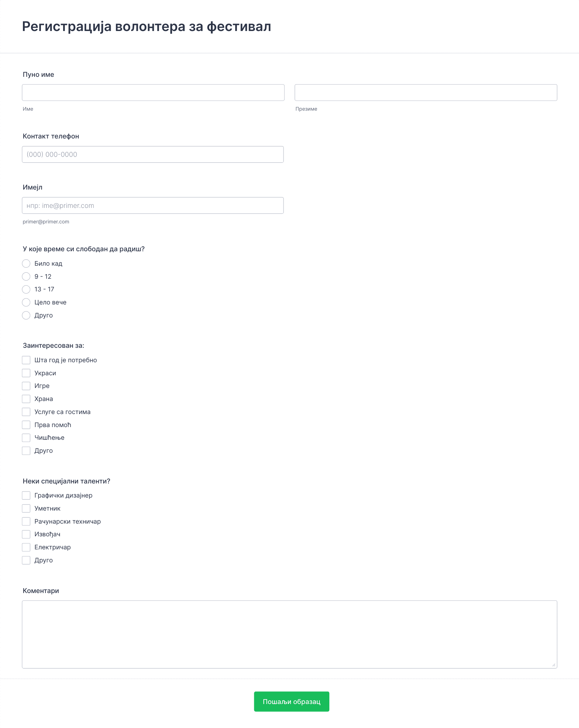Check the Чишћење checkbox

coord(26,438)
